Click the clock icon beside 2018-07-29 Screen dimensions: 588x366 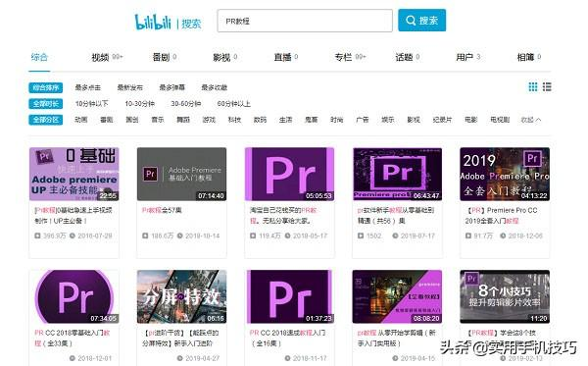tap(73, 235)
